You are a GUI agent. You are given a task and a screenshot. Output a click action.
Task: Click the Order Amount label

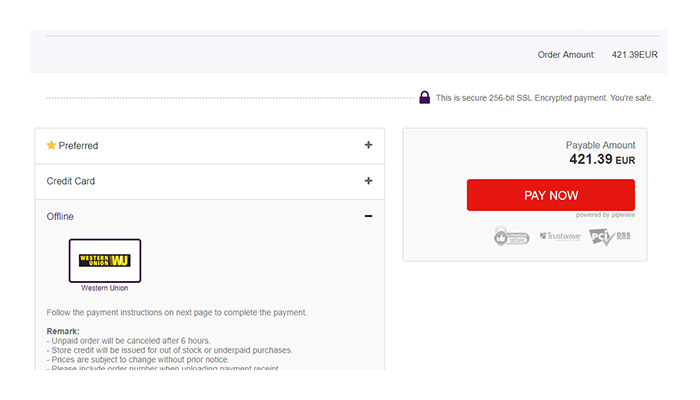567,55
